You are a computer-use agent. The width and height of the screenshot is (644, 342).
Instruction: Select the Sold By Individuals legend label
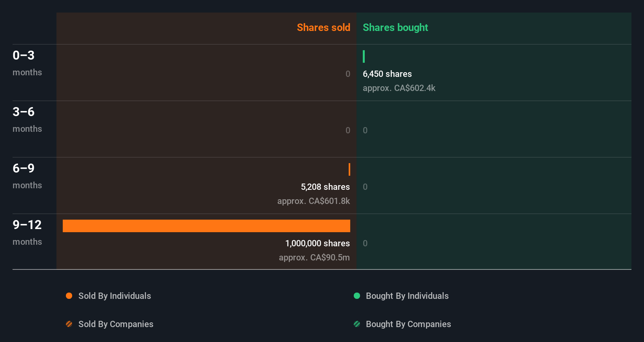pyautogui.click(x=115, y=296)
